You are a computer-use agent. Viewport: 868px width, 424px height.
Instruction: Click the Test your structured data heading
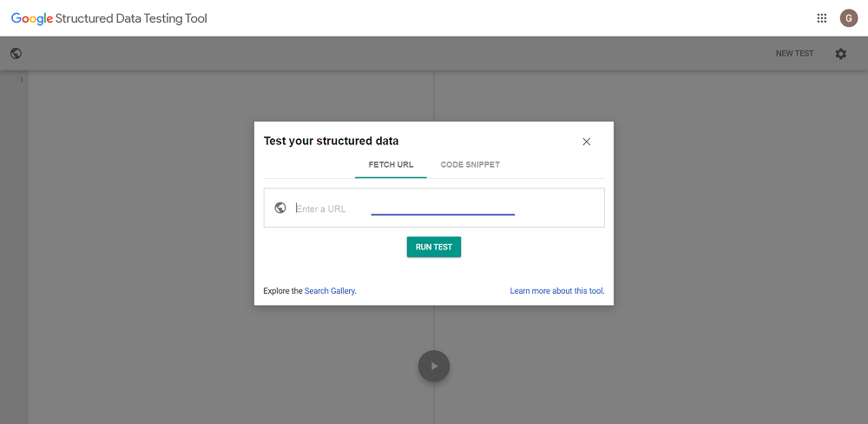pos(331,141)
